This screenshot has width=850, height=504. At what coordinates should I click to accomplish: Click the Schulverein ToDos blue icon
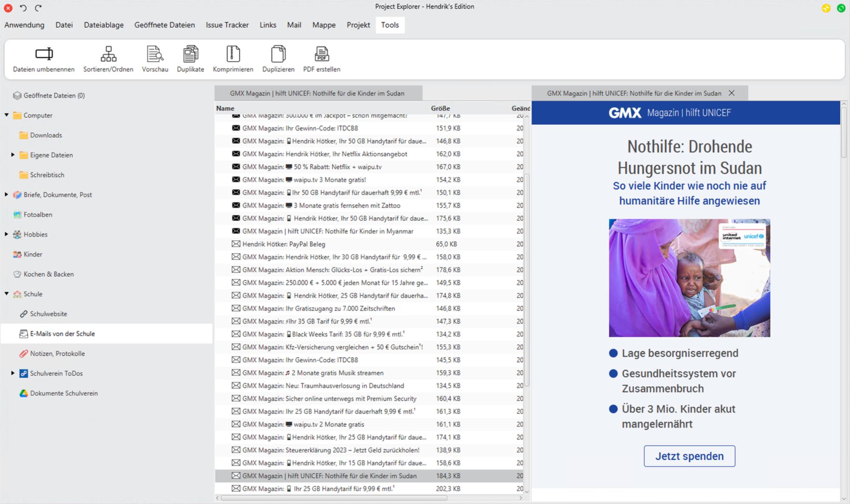[23, 374]
